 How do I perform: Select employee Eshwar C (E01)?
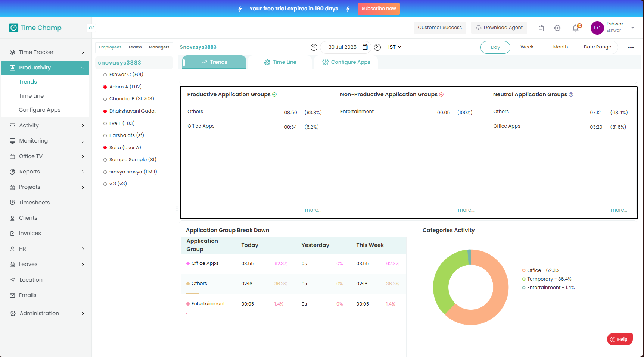point(126,75)
